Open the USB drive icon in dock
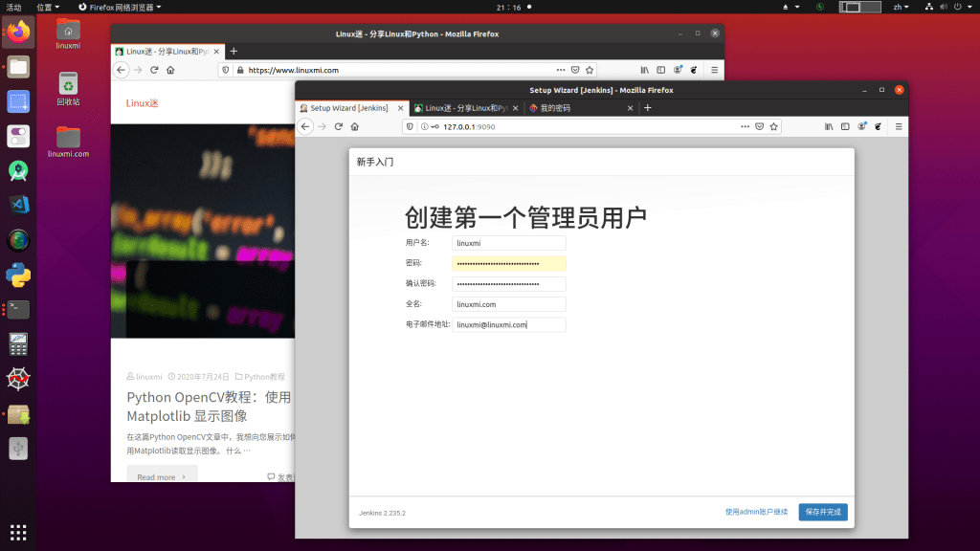Viewport: 980px width, 551px height. tap(18, 448)
